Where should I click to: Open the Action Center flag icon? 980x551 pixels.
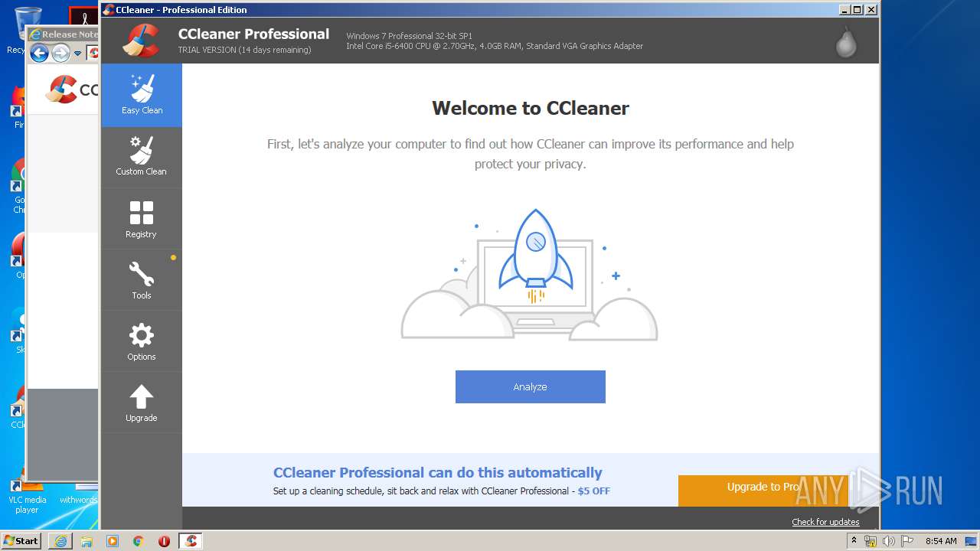[907, 541]
